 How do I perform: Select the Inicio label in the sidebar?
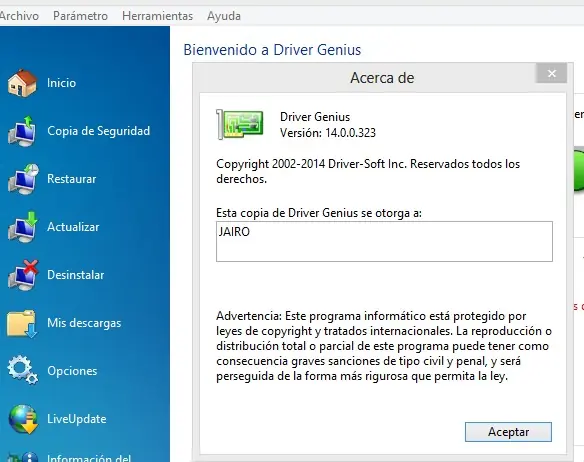(61, 83)
